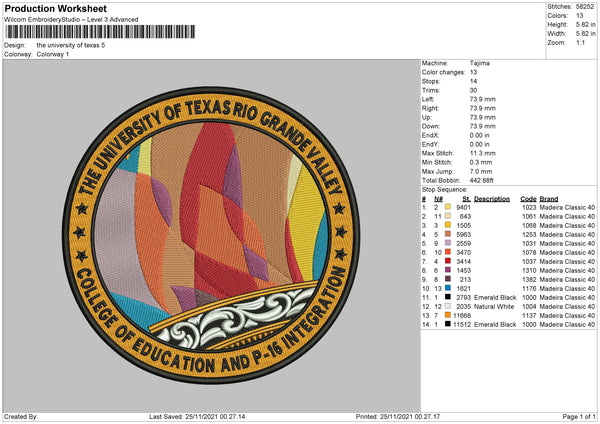
Task: Click the "Brand" column header
Action: coord(549,199)
